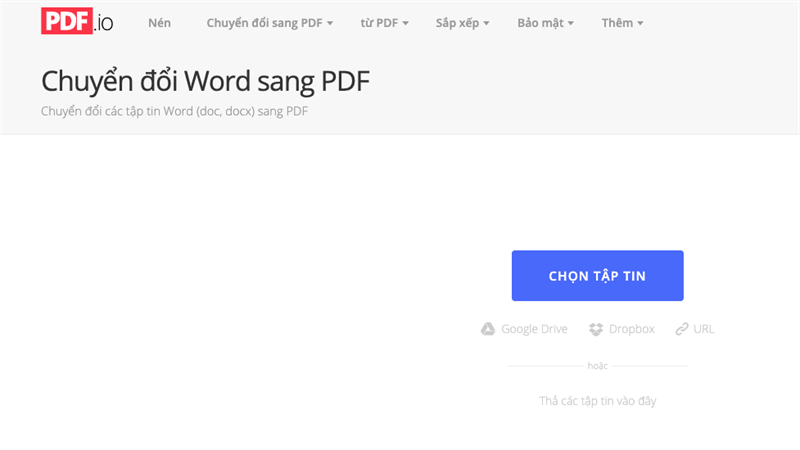Open the Thêm dropdown menu
This screenshot has height=450, width=800.
[x=622, y=23]
